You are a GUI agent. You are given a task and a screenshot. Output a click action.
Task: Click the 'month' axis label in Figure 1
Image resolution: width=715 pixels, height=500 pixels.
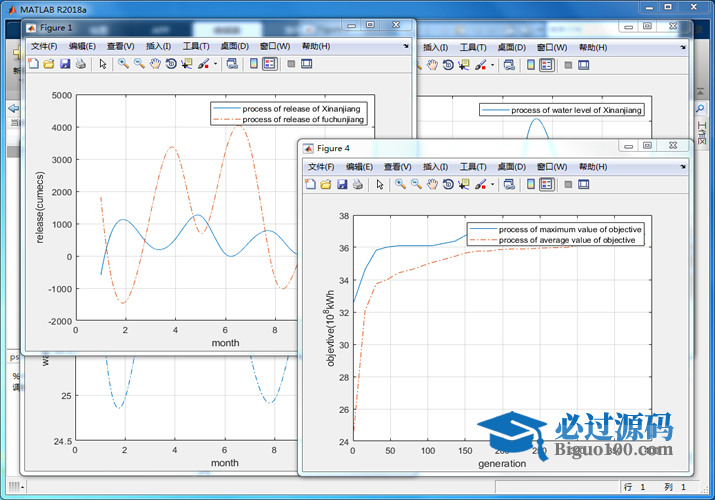225,343
